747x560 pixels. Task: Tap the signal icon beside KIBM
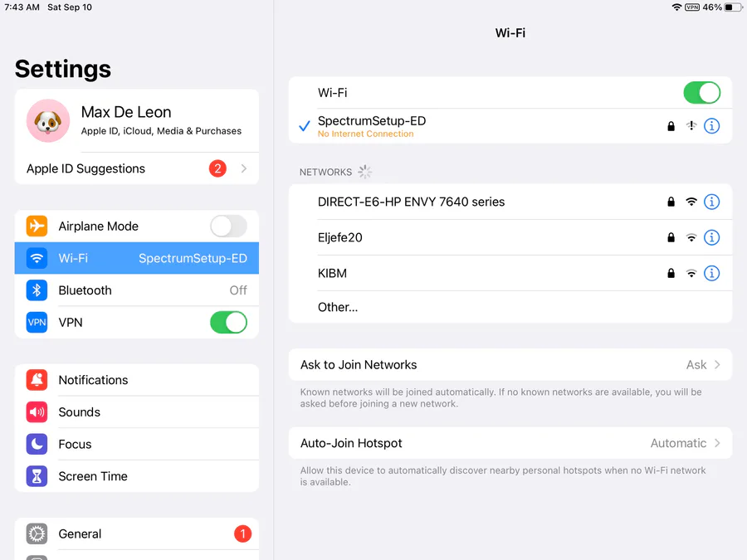(691, 273)
